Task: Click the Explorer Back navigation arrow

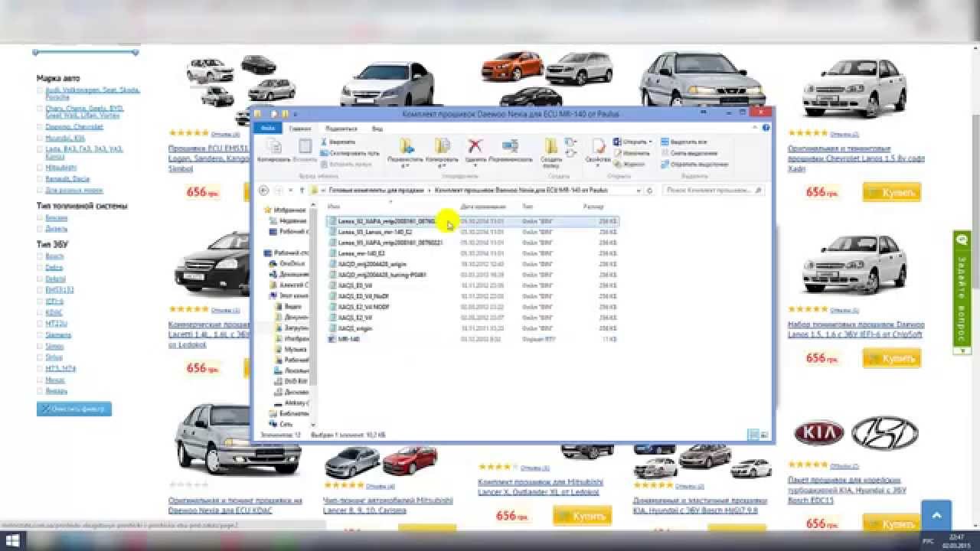Action: click(263, 191)
